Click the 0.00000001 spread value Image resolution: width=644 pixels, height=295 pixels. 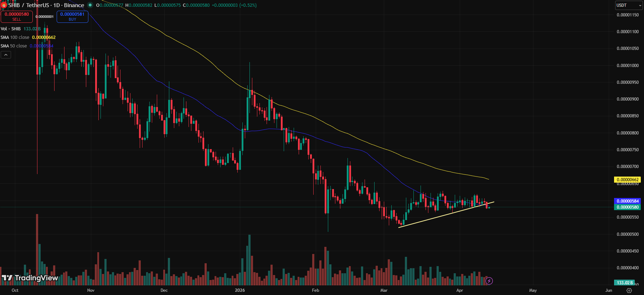[45, 17]
